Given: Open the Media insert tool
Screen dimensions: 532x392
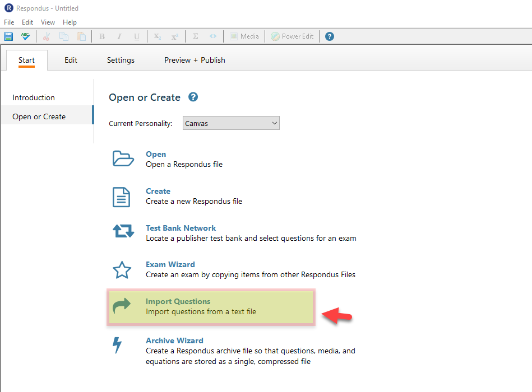Looking at the screenshot, I should [x=244, y=36].
